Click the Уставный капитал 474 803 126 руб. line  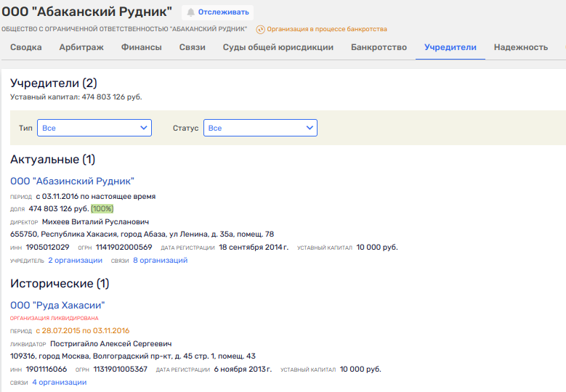pyautogui.click(x=76, y=97)
